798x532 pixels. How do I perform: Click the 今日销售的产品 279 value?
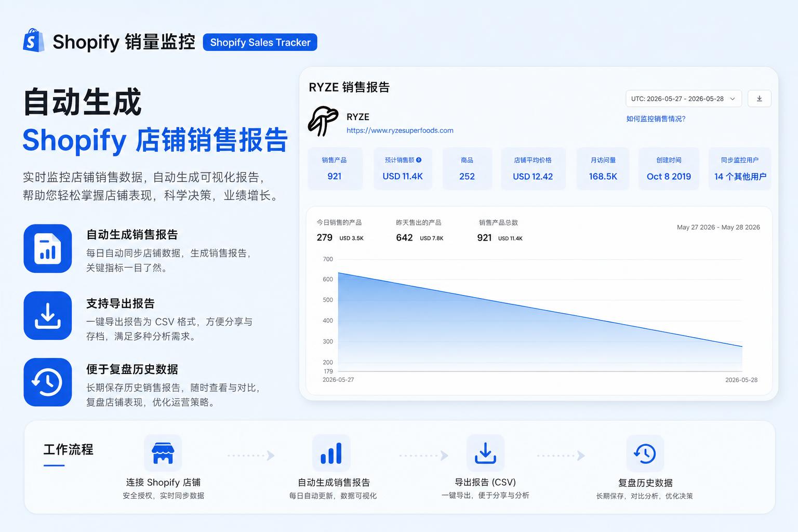[324, 237]
